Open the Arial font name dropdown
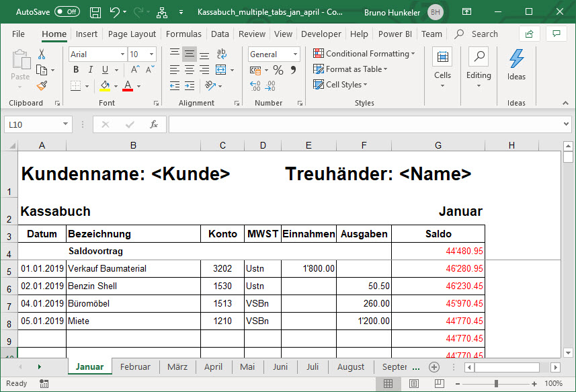Screen dimensions: 576x392 [x=122, y=54]
